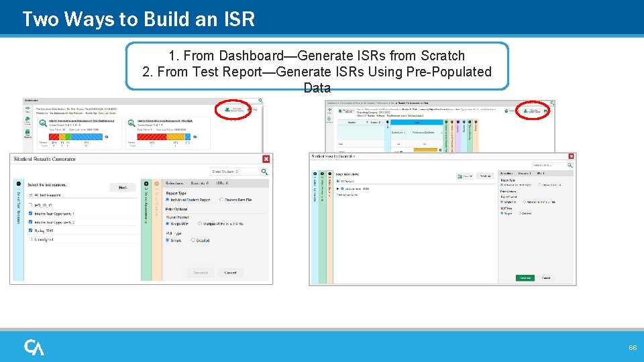Open the Selections tab in test reasons dialog
644x362 pixels.
click(x=174, y=183)
